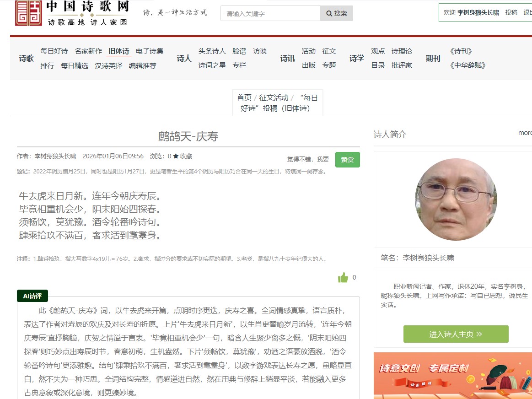Screen dimensions: 532x399
Task: Open 《中华辞赋》 journal link
Action: point(468,65)
